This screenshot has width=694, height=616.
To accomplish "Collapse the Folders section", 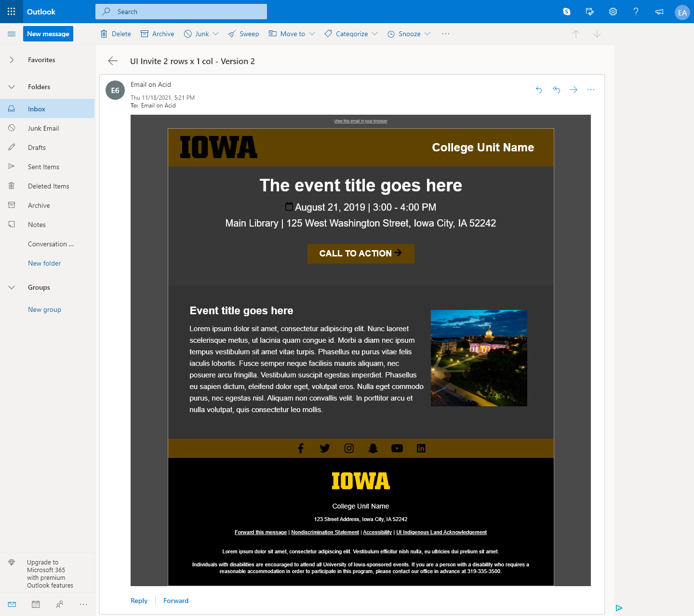I will tap(12, 87).
